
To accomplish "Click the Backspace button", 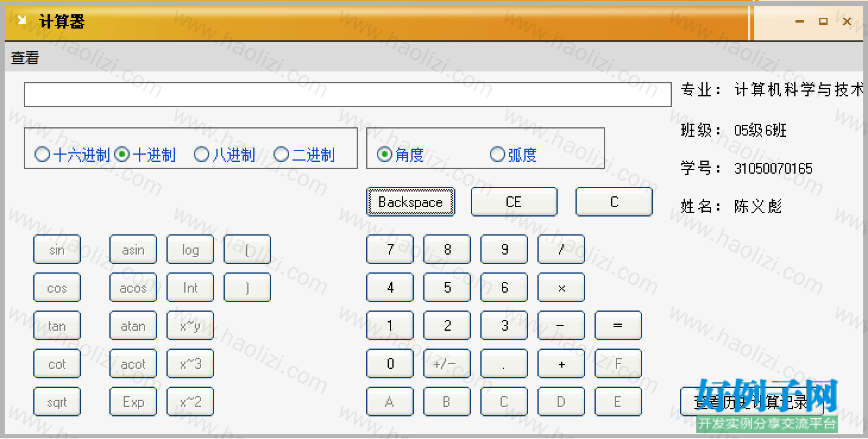I will click(x=411, y=202).
